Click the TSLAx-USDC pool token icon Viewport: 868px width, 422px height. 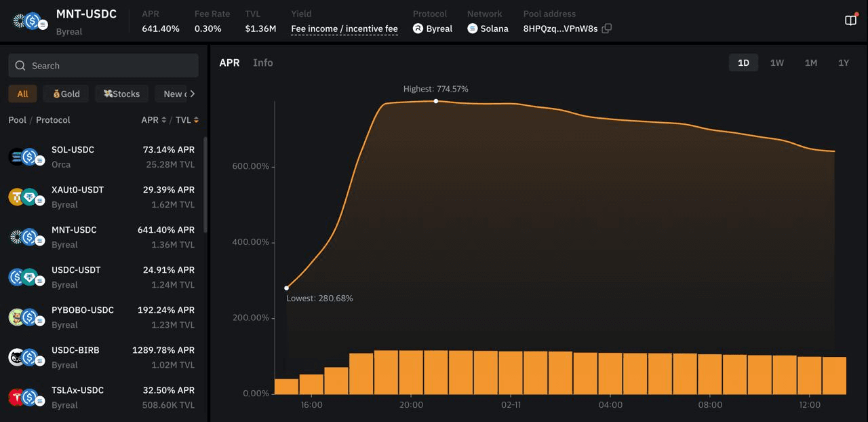(23, 397)
